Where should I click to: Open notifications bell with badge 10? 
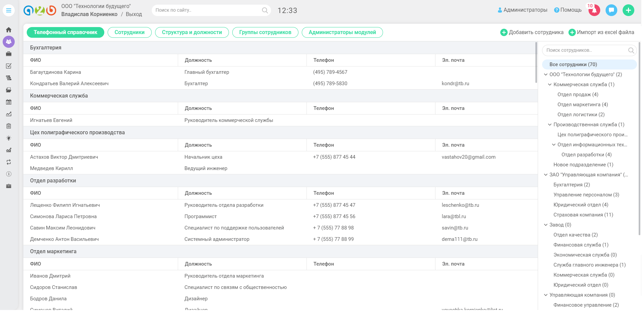coord(594,10)
